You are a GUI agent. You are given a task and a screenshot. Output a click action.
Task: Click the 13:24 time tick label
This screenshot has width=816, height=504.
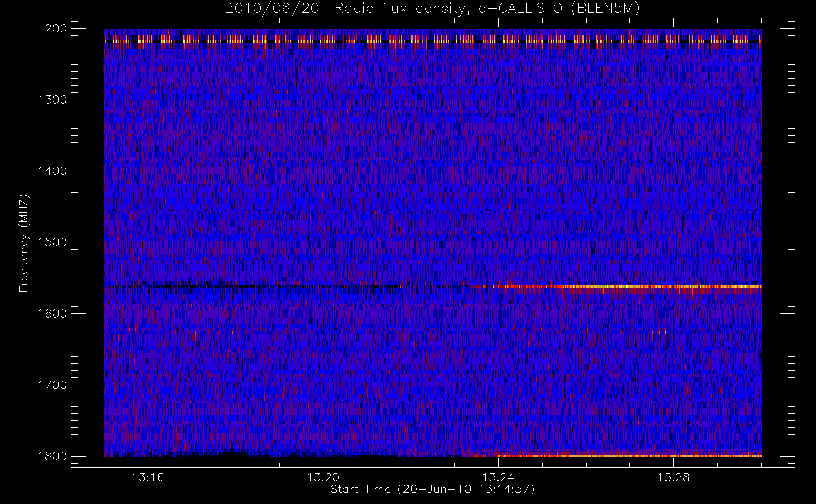click(498, 477)
